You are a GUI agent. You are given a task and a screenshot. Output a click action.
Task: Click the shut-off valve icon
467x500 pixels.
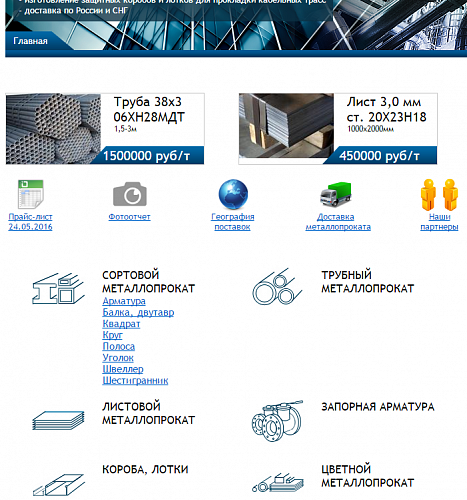277,421
